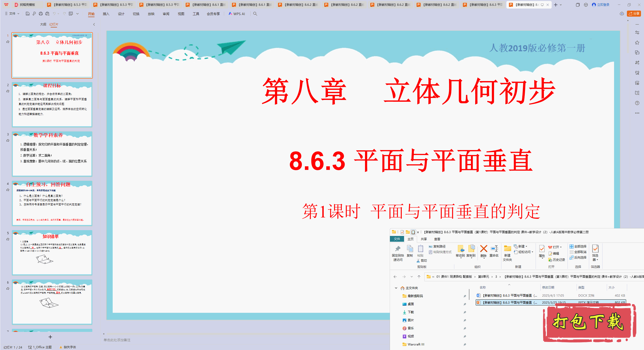Toggle pin for 桌面 in Explorer sidebar
The width and height of the screenshot is (644, 350).
pyautogui.click(x=465, y=304)
